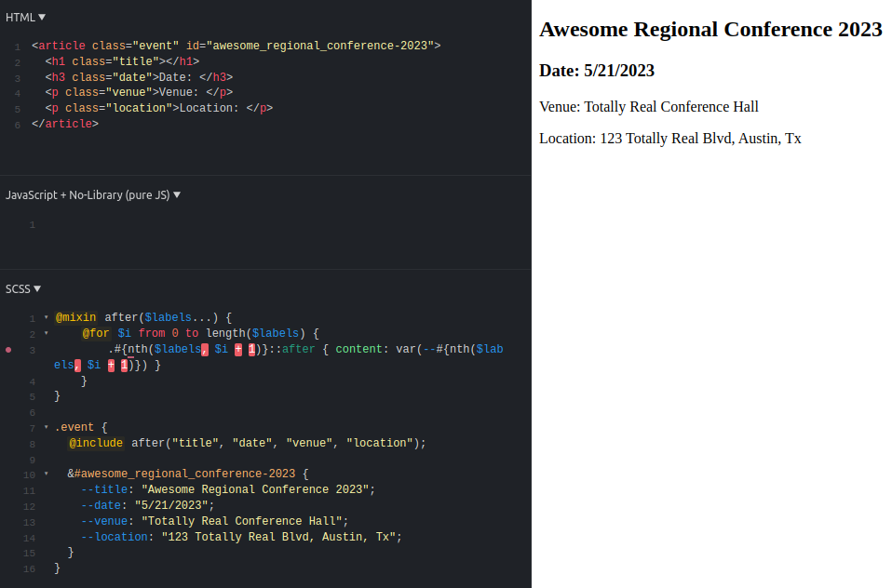Fold the &#awesome_regional_conference-2023 block
The image size is (892, 588).
pos(46,474)
